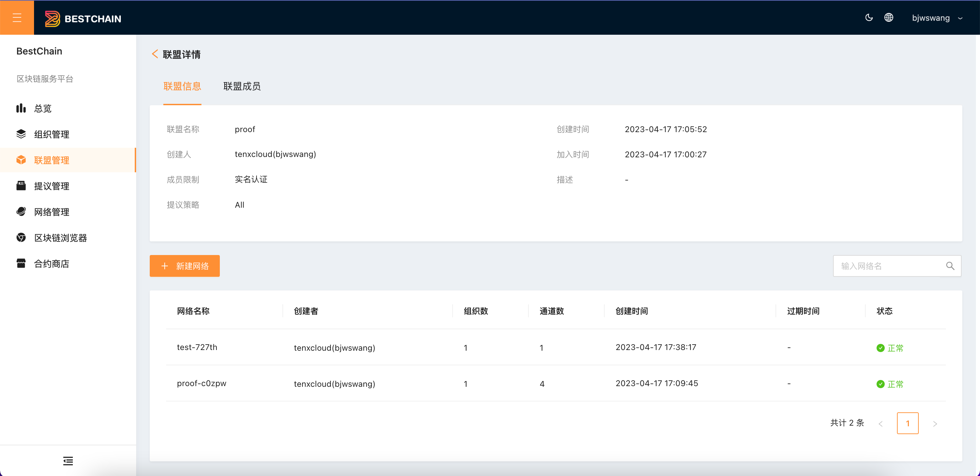Click the alliance name value proof
The height and width of the screenshot is (476, 980).
[x=245, y=129]
